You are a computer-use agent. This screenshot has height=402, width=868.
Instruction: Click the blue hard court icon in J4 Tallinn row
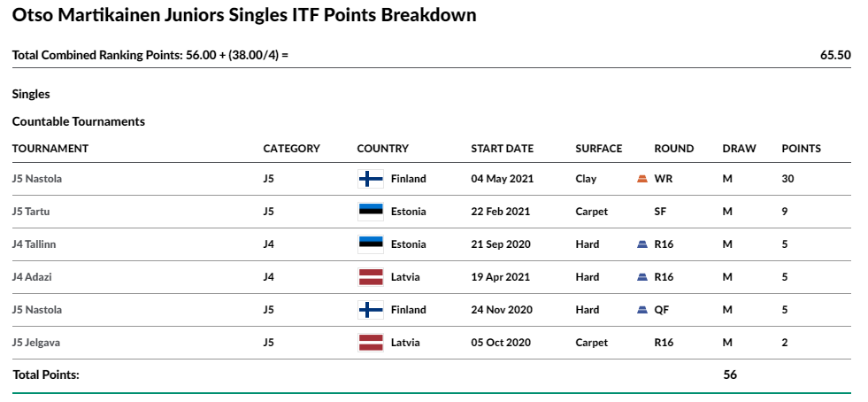coord(642,244)
